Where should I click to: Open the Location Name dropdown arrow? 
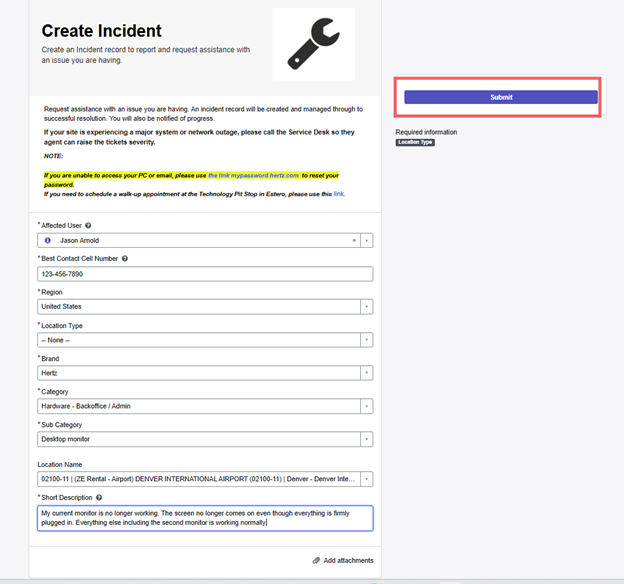[367, 479]
